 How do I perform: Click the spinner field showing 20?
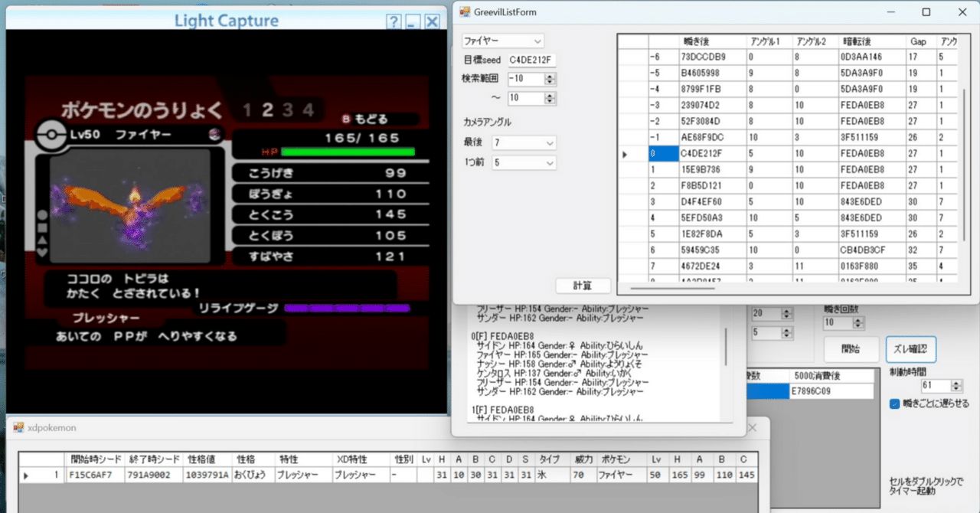(772, 314)
